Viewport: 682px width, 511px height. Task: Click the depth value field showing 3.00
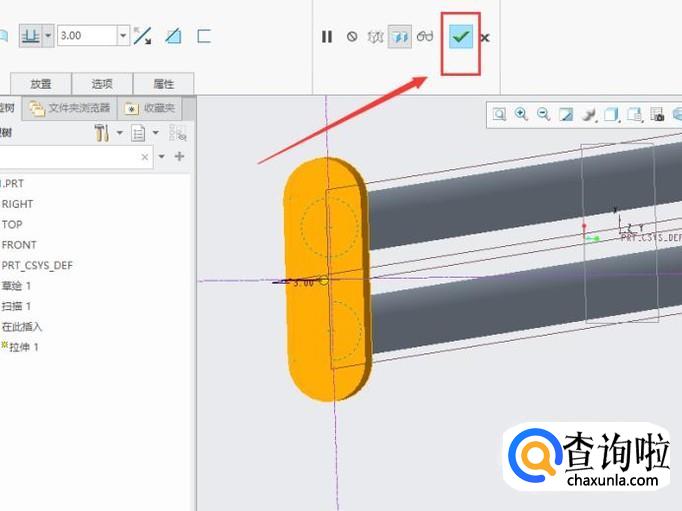pos(88,36)
